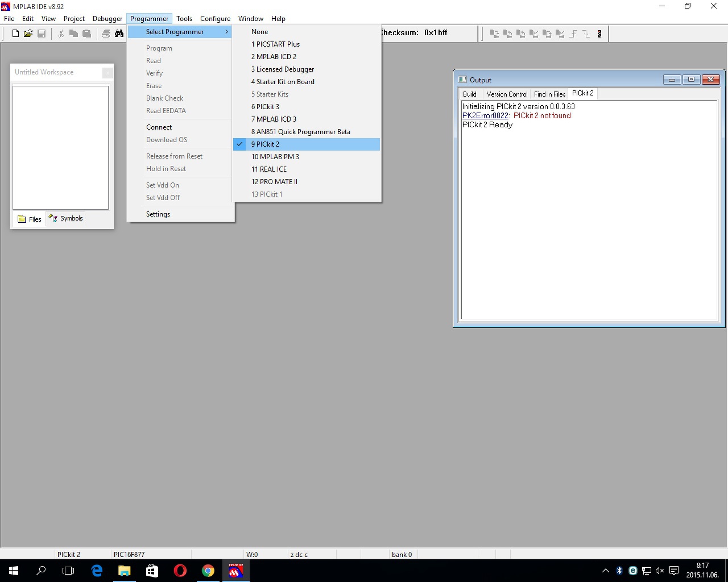Open the Windows Start menu
The height and width of the screenshot is (582, 728).
click(x=14, y=571)
